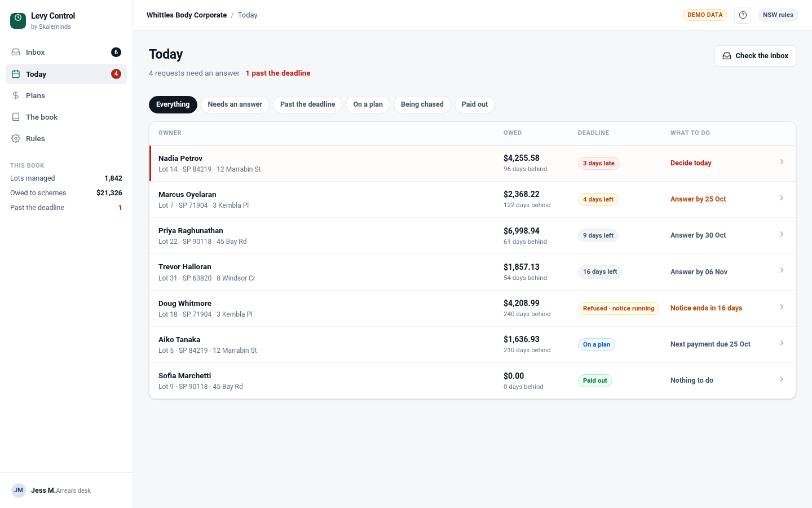Click Whittles Body Corporate breadcrumb

tap(187, 15)
